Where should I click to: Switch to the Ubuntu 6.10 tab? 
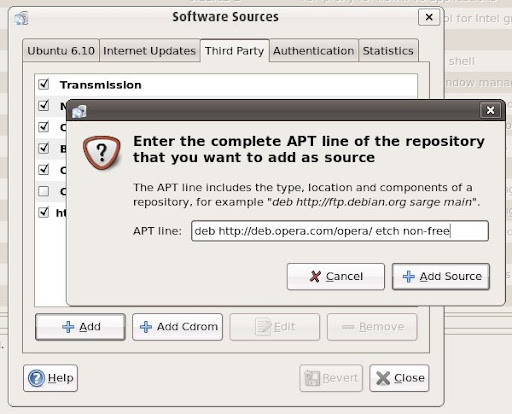point(61,51)
